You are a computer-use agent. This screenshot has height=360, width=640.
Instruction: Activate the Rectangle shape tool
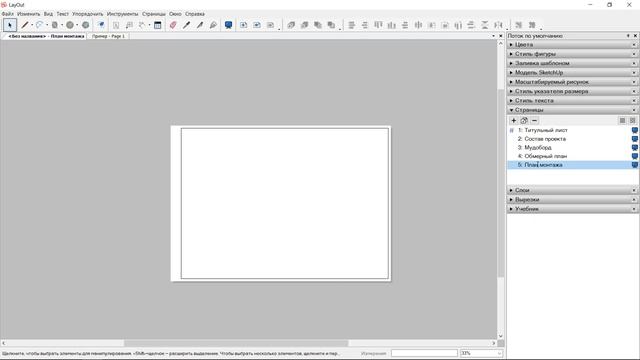pos(55,25)
